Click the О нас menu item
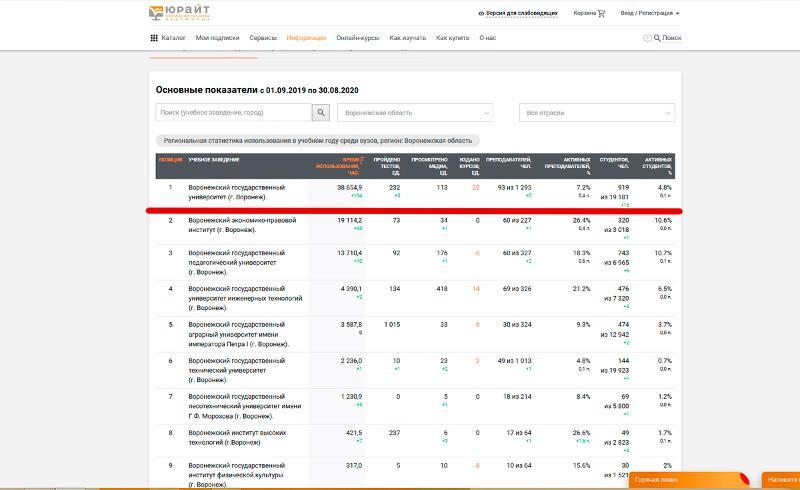This screenshot has height=490, width=800. tap(487, 38)
